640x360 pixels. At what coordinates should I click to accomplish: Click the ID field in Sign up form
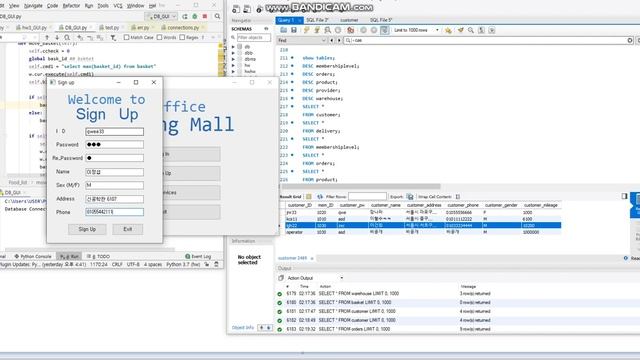point(114,131)
